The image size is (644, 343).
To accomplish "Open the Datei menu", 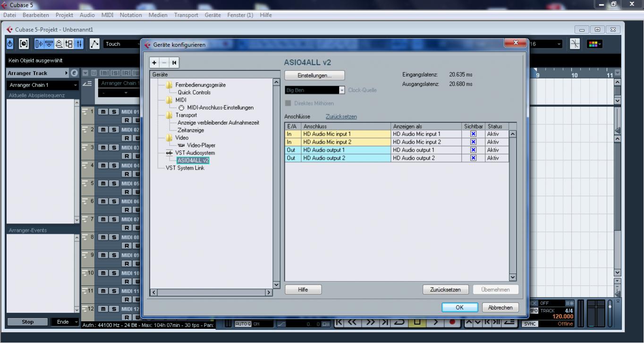I will [10, 15].
